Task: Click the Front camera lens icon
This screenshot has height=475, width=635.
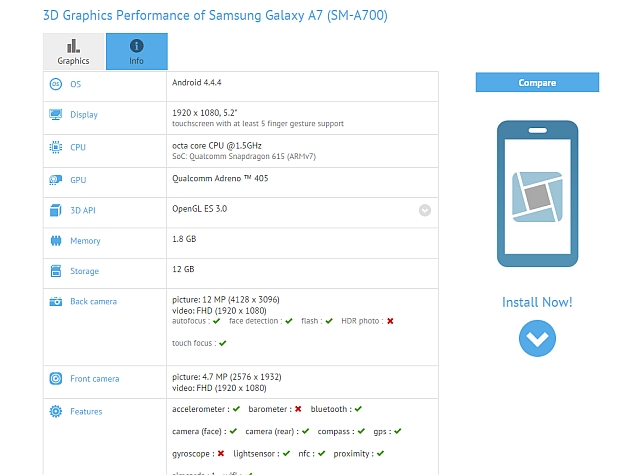Action: [x=55, y=379]
